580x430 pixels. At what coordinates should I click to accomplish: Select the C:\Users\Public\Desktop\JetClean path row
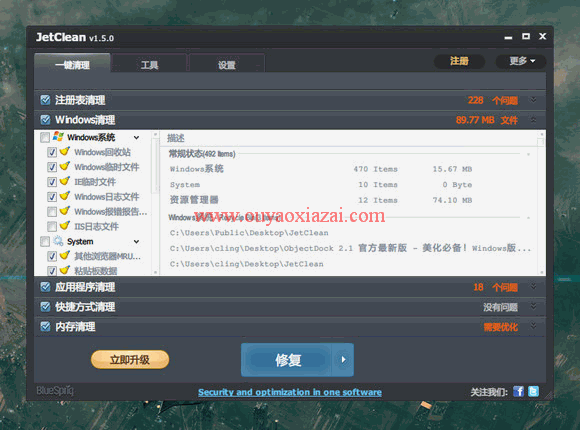coord(249,233)
